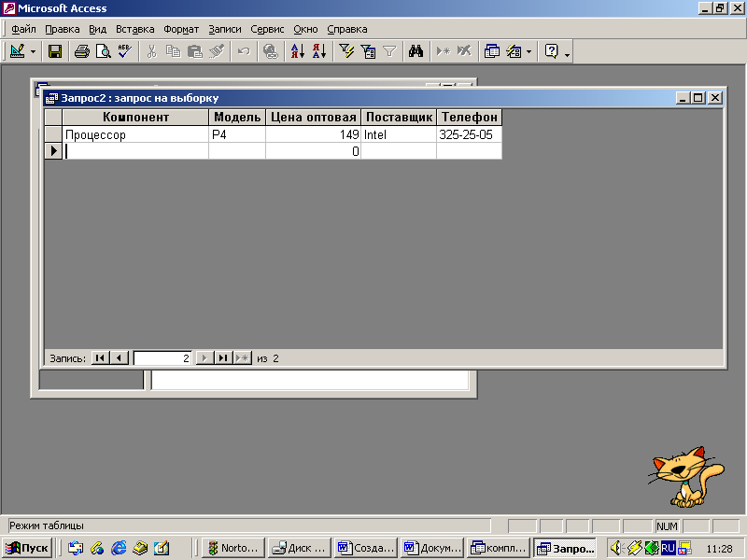Viewport: 747px width, 560px height.
Task: Undo the last action via toolbar
Action: [x=244, y=51]
